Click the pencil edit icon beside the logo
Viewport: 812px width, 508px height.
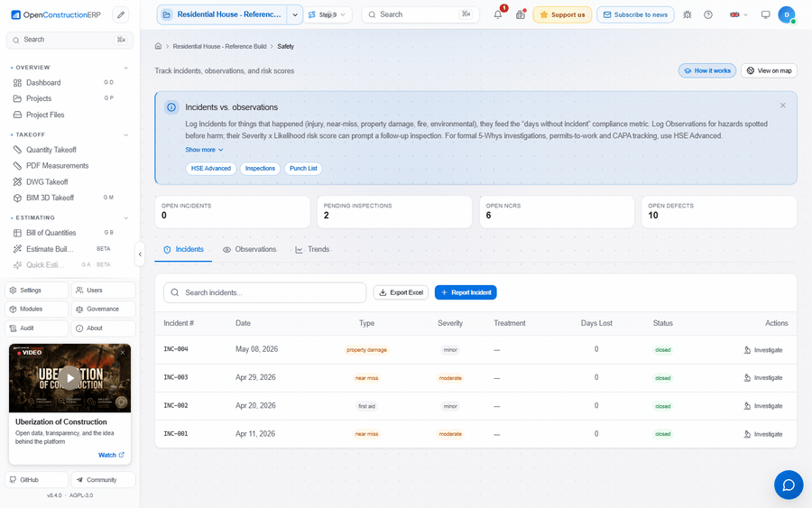click(121, 15)
